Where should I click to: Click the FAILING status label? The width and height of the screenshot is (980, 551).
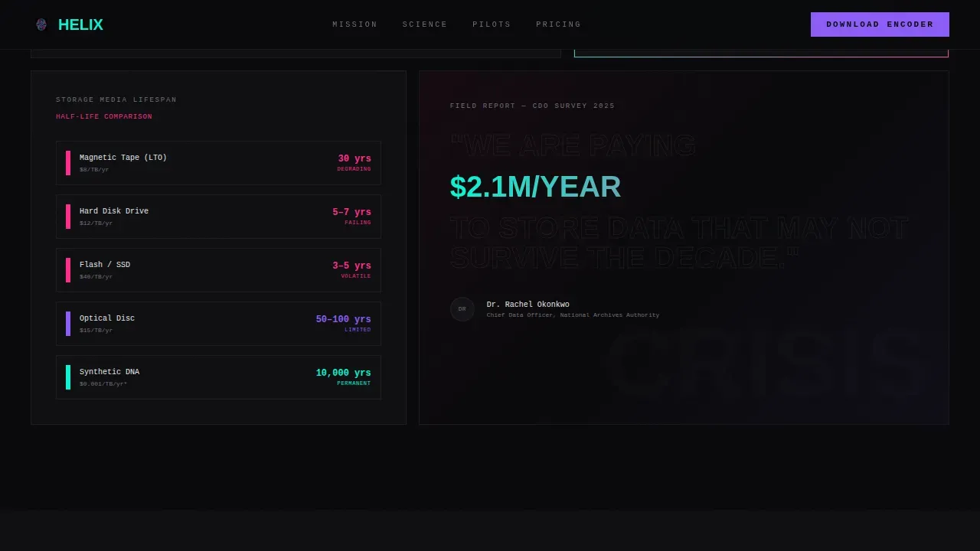click(358, 223)
